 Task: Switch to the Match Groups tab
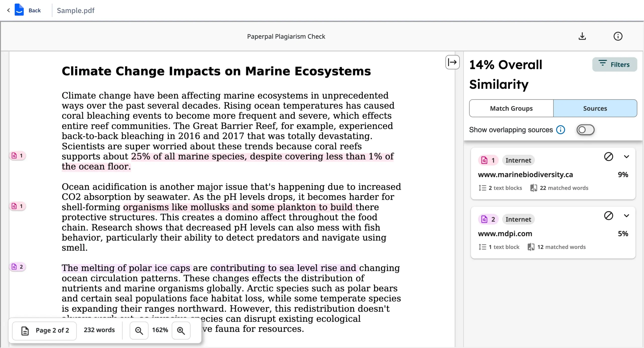click(x=511, y=108)
